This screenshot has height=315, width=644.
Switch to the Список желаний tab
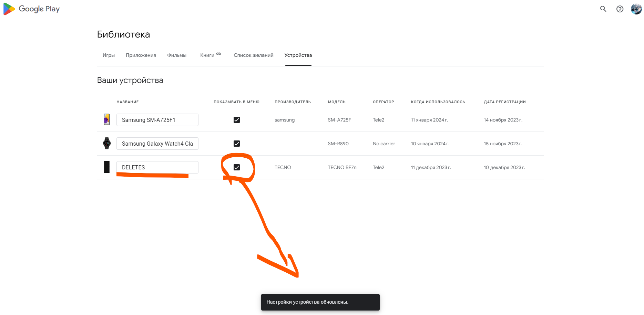point(254,55)
